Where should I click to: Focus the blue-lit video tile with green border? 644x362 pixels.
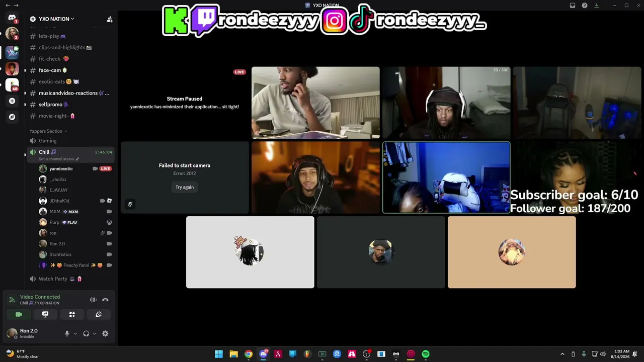click(446, 177)
